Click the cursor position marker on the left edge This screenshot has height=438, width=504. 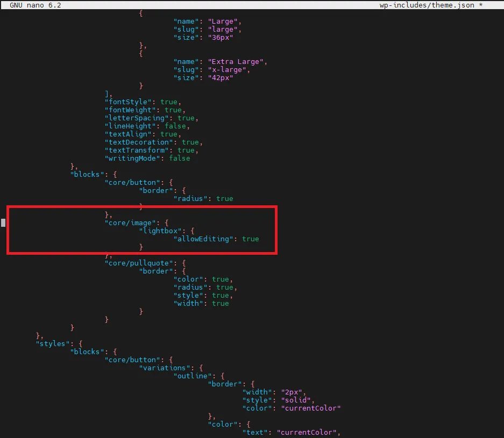[2, 222]
